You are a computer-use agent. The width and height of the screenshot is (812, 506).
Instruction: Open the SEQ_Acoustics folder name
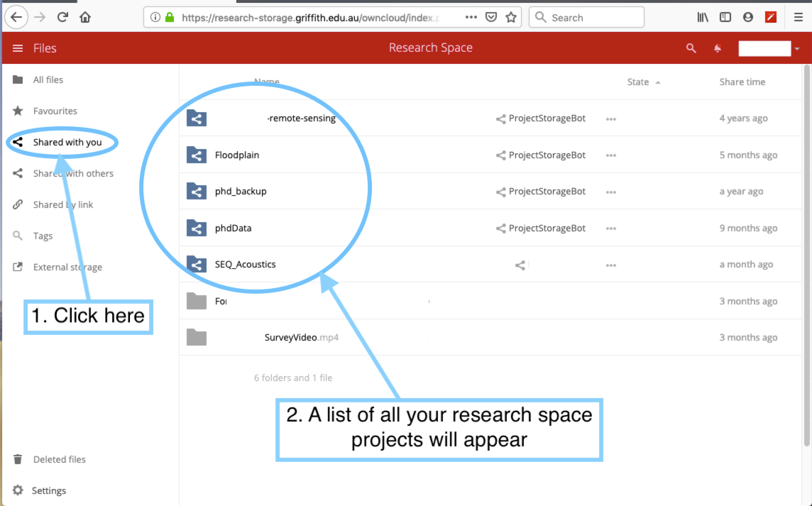tap(245, 265)
